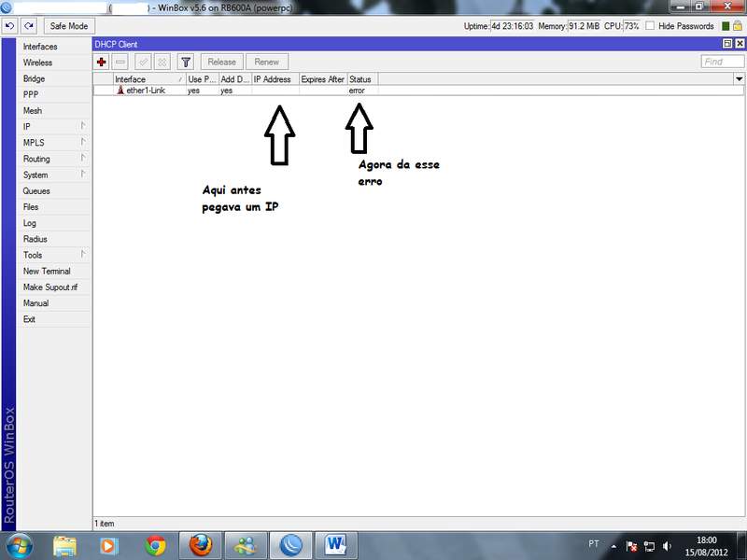Click the padlock icon in top bar
Image resolution: width=747 pixels, height=560 pixels.
pyautogui.click(x=738, y=26)
